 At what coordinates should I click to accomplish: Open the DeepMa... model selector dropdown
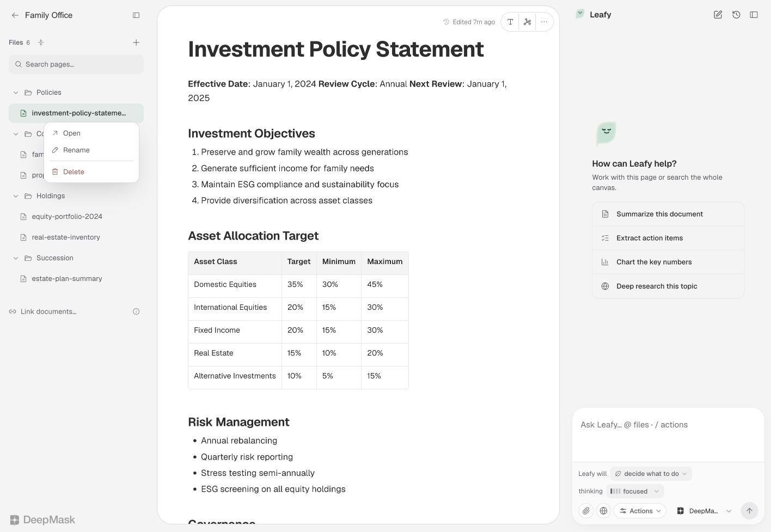tap(704, 511)
